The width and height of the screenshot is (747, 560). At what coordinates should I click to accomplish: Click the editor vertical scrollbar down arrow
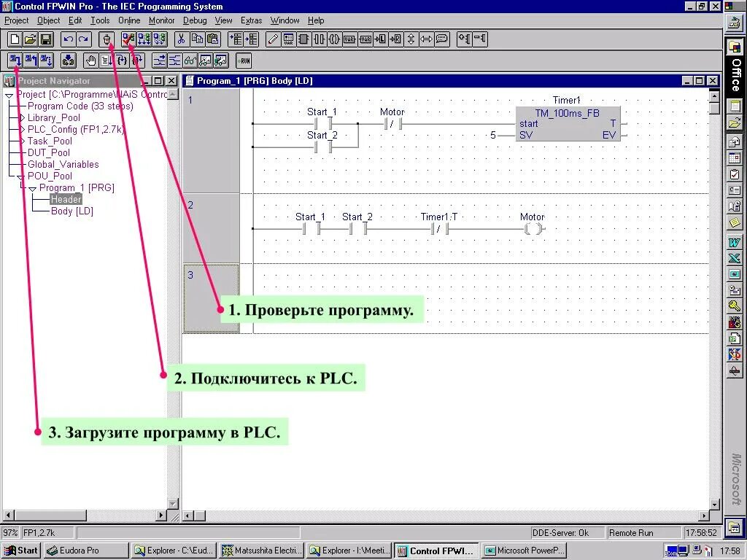(x=713, y=505)
